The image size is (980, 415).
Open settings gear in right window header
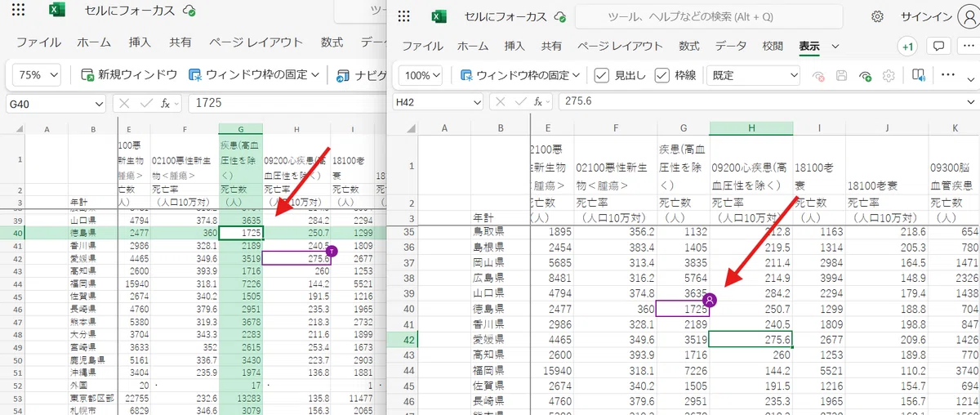[877, 16]
